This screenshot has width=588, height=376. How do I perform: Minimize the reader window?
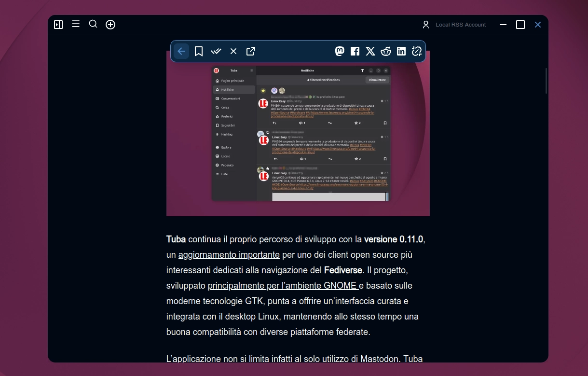pos(503,25)
